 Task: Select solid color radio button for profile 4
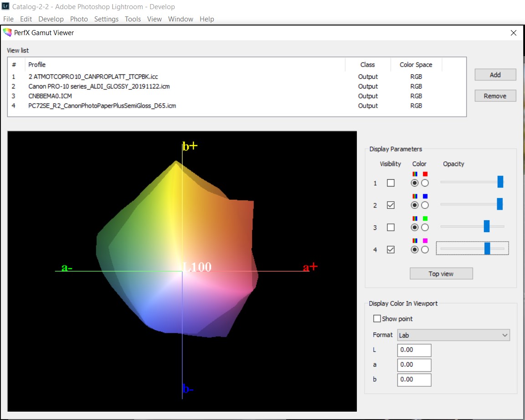coord(425,249)
